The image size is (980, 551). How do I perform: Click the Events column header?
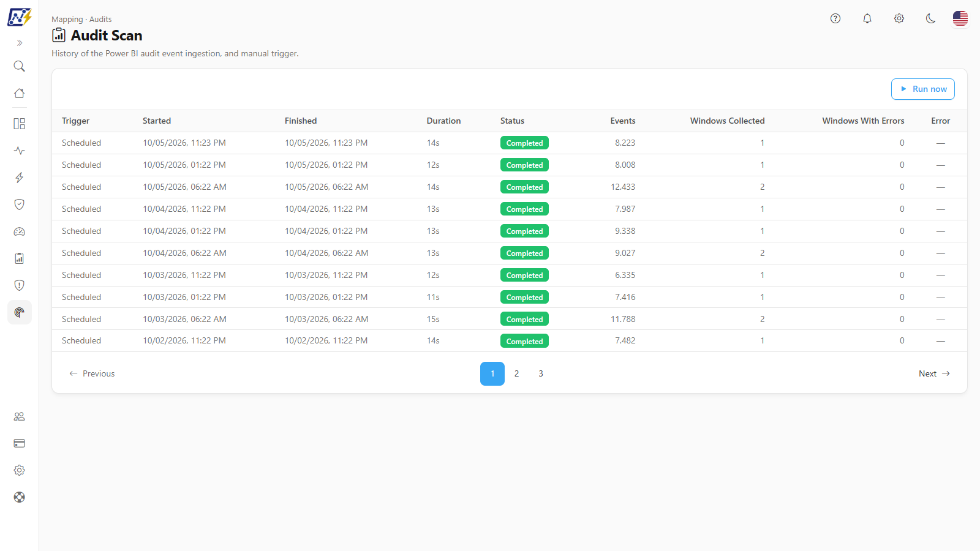[623, 121]
